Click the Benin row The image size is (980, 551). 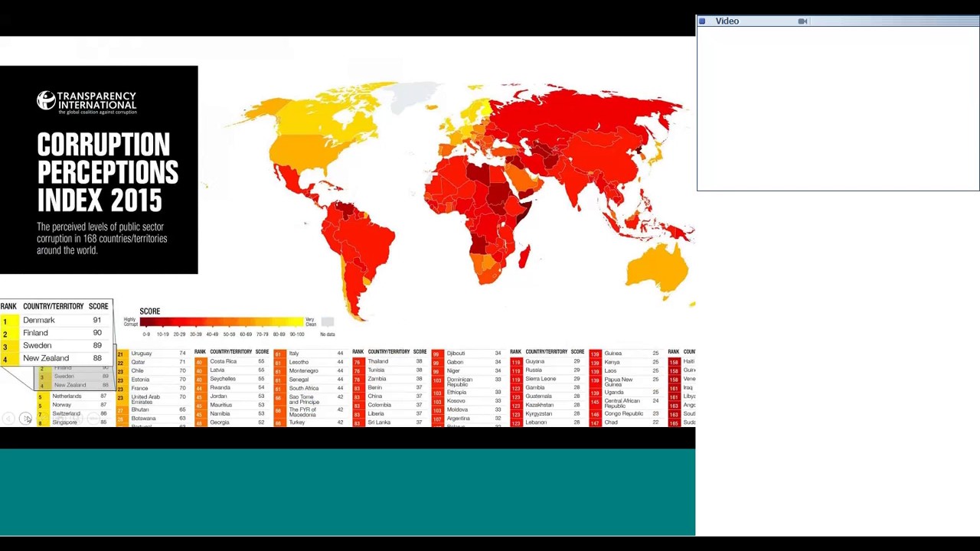point(389,388)
